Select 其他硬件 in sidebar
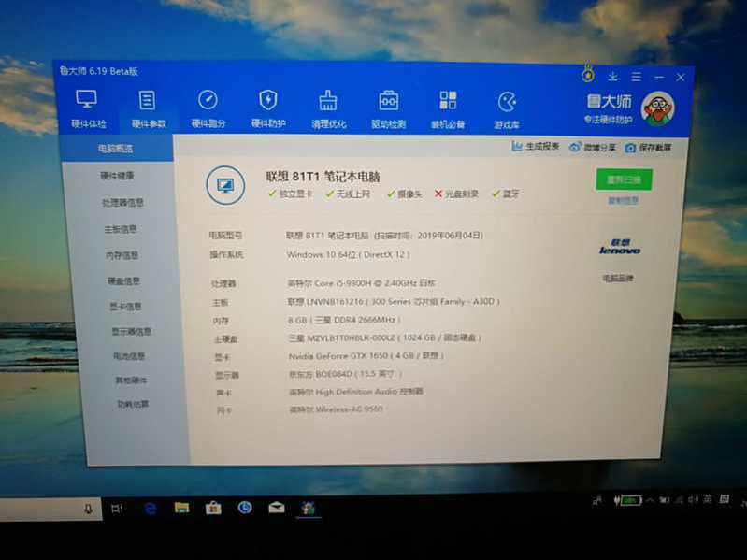This screenshot has width=747, height=560. [x=131, y=380]
